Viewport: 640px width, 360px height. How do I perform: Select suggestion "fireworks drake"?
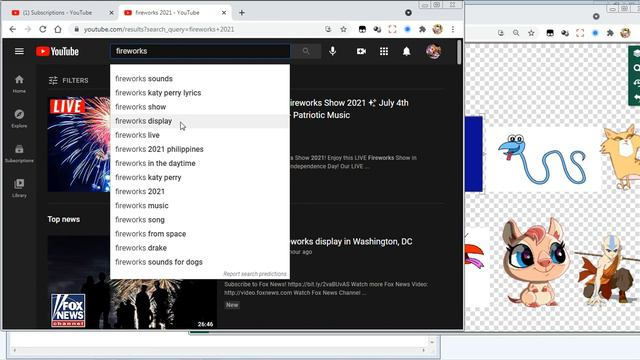(x=200, y=248)
